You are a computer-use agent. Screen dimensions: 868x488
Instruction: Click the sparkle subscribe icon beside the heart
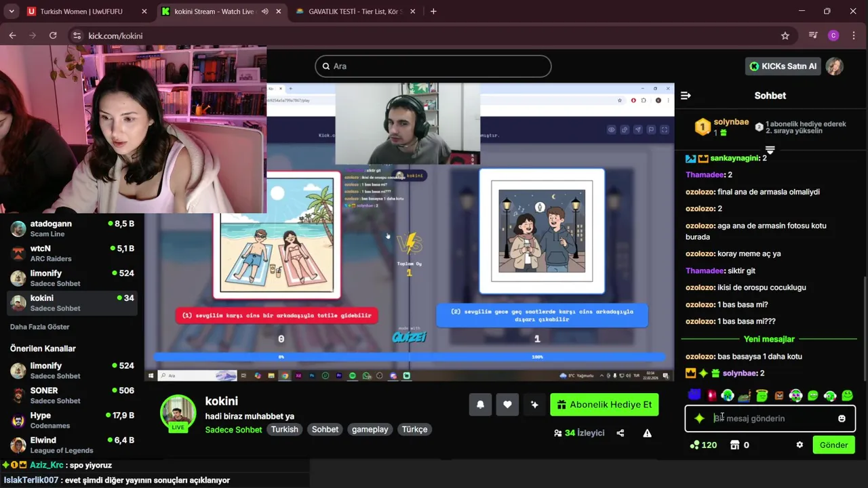534,405
